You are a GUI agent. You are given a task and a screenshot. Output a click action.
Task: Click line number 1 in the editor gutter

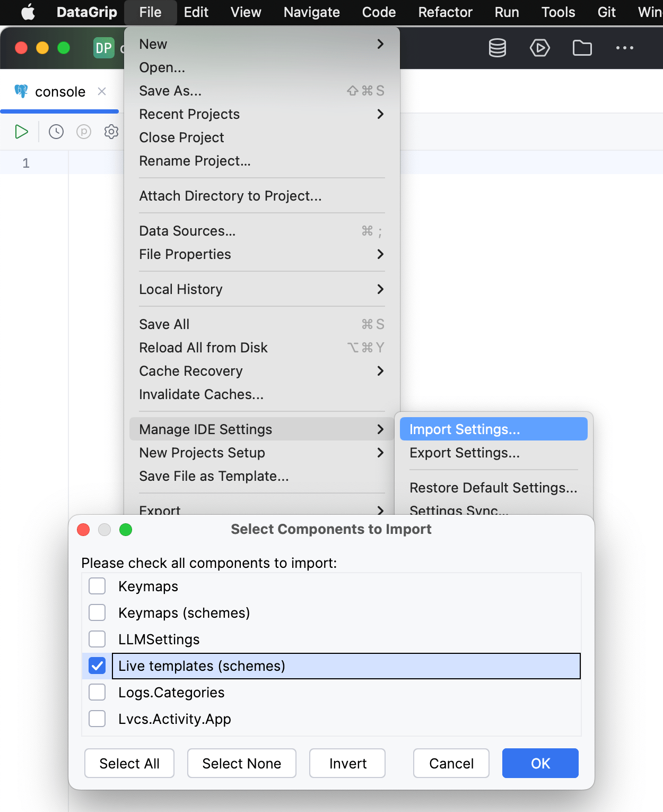click(25, 163)
